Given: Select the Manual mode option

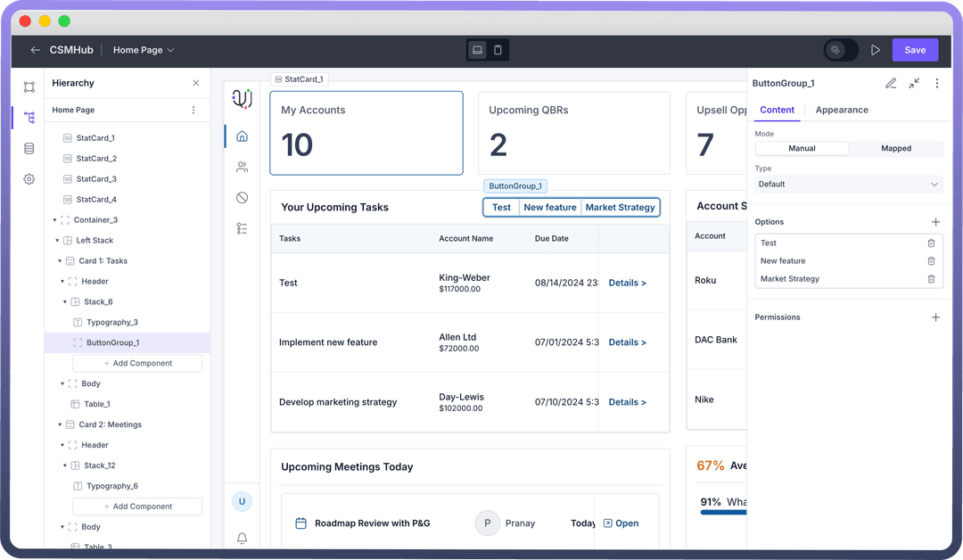Looking at the screenshot, I should coord(802,148).
